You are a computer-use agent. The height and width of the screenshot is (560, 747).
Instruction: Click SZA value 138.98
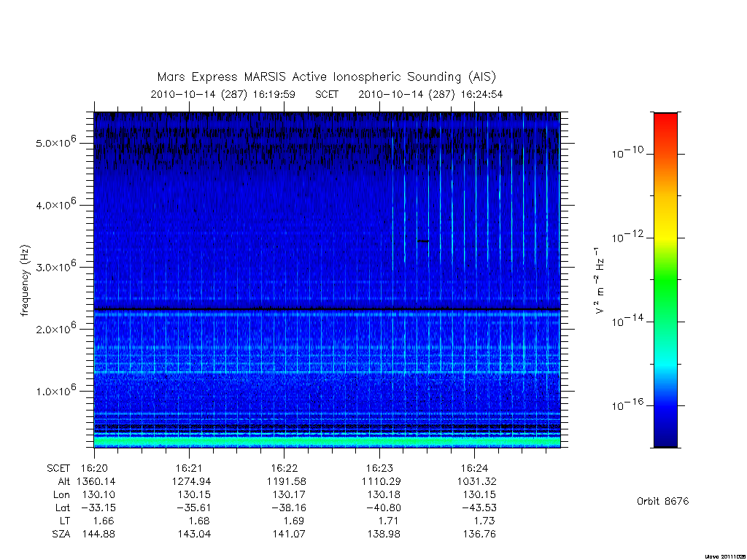click(x=384, y=534)
